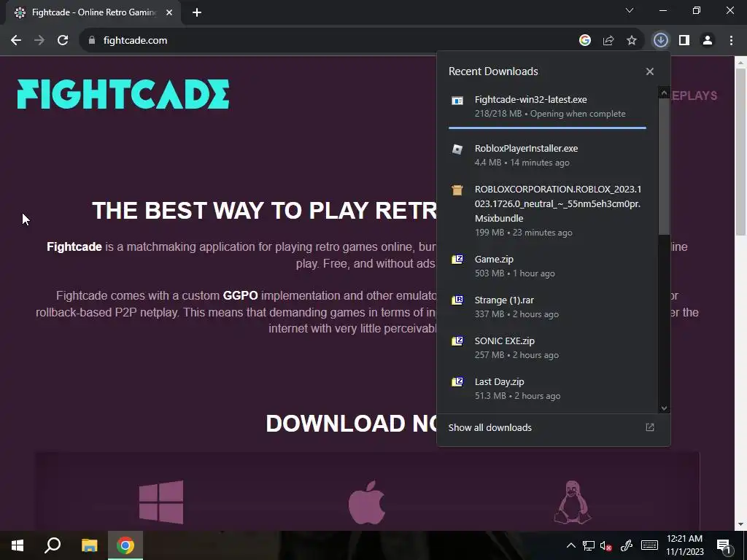Open the browser side panel

tap(684, 41)
